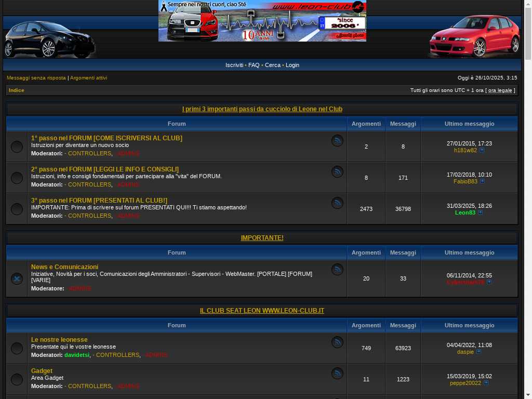
Task: Open the Login page
Action: 292,65
